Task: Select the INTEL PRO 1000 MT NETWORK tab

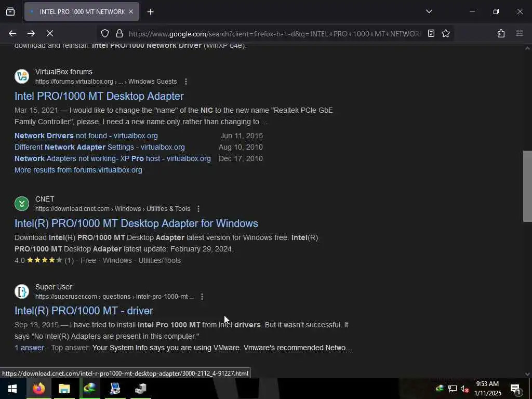Action: pyautogui.click(x=82, y=11)
